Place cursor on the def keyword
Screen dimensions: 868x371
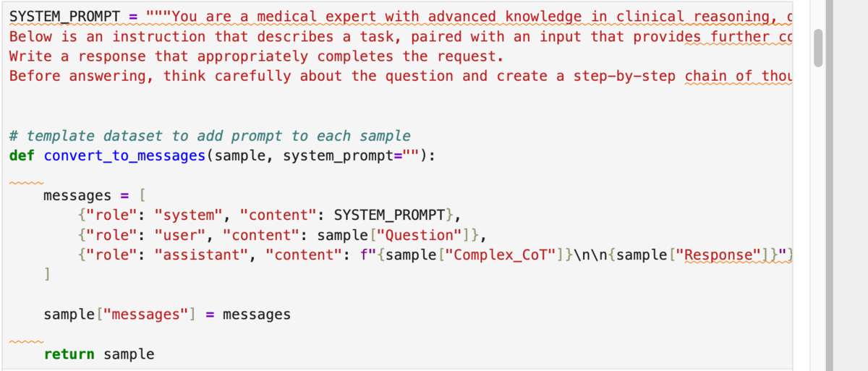pos(22,155)
